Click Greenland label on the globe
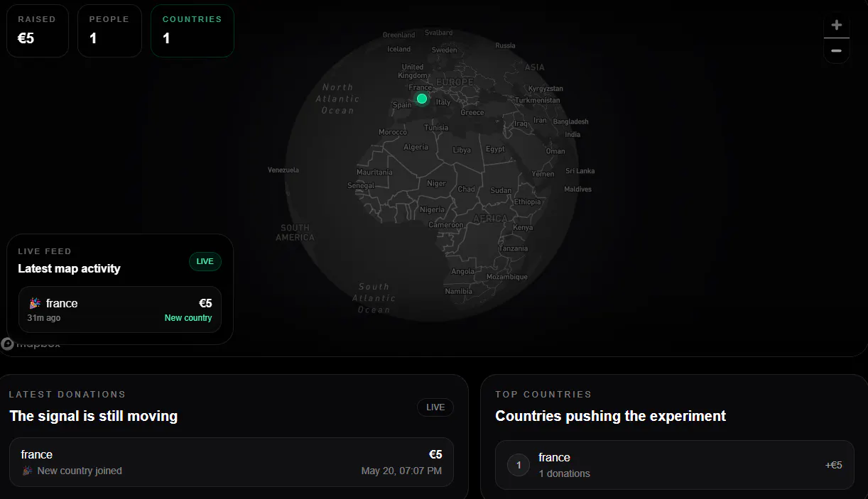The height and width of the screenshot is (499, 868). 398,35
